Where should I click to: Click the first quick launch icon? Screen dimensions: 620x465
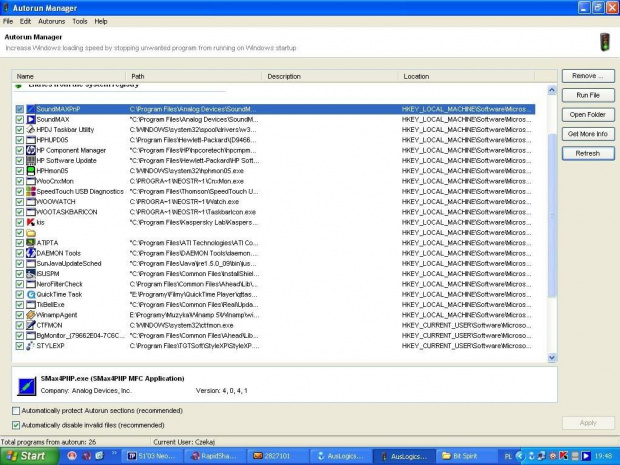72,456
